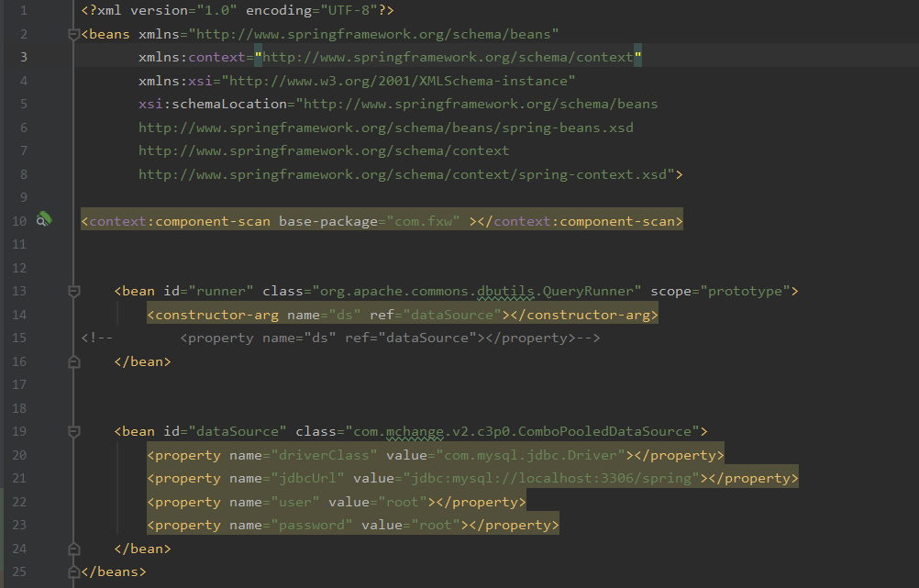Click the com.mysql.jdbc.Driver value
Screen dimensions: 919x588
coord(530,455)
